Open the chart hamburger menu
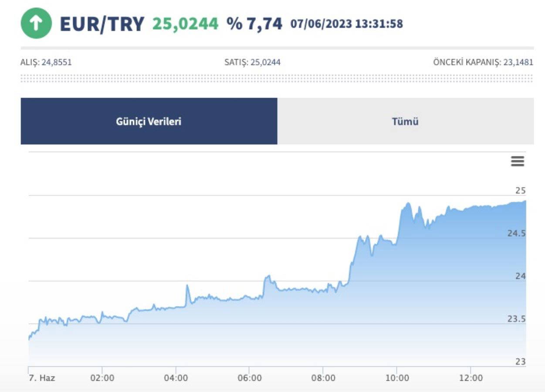Viewport: 545px width, 392px height. (x=517, y=162)
